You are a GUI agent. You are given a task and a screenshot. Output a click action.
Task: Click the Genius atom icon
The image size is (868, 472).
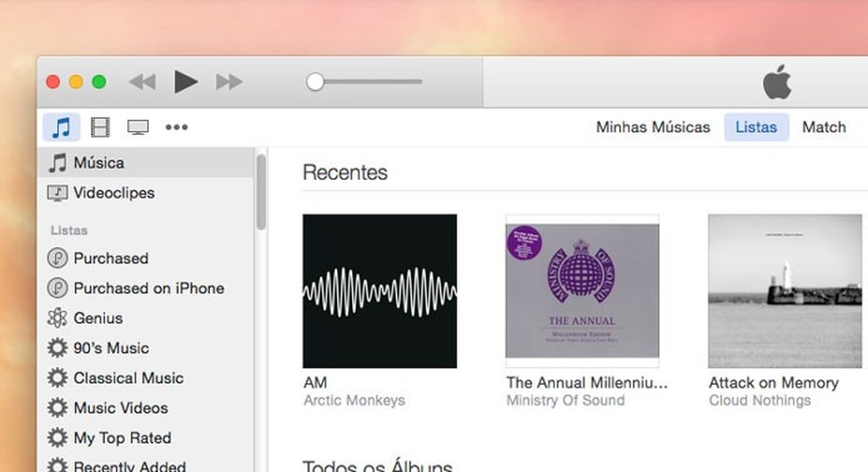pos(57,318)
